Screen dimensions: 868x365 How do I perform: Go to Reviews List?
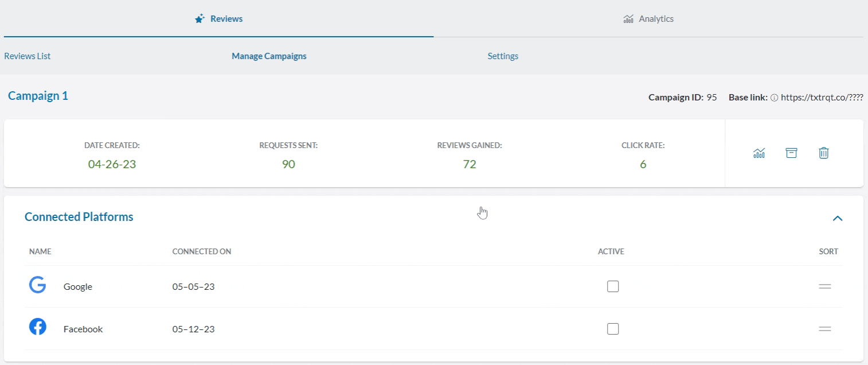click(x=28, y=56)
